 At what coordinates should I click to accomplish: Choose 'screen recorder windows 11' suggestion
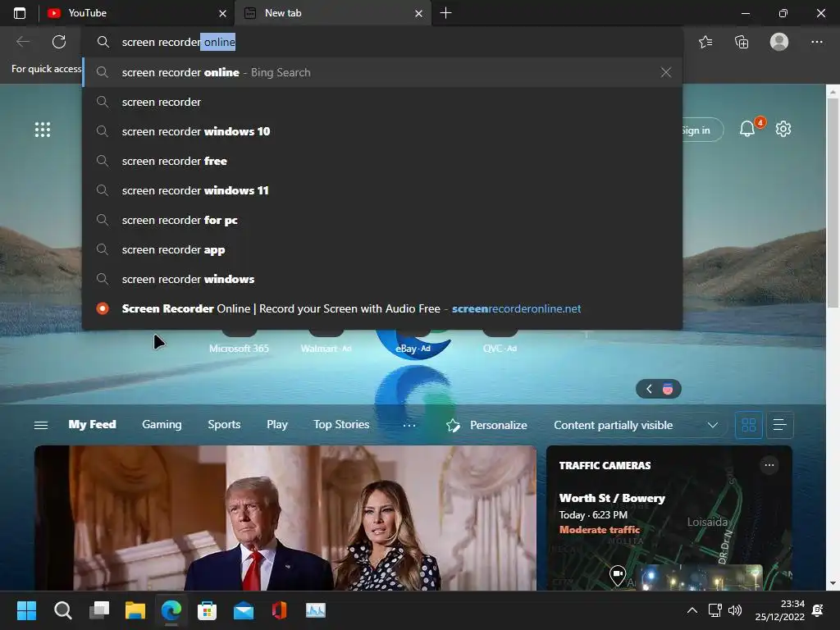[x=382, y=190]
